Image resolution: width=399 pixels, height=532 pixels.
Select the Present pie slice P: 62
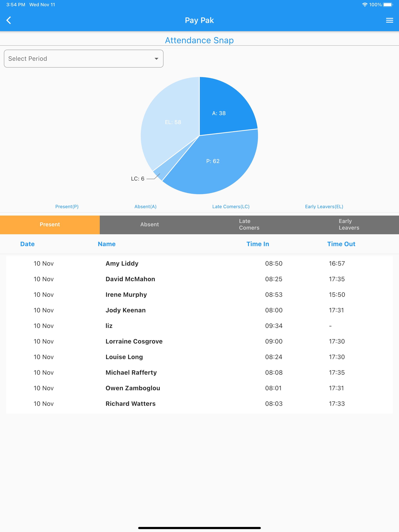[213, 161]
